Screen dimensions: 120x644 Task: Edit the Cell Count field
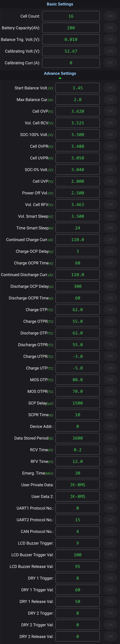(x=71, y=16)
